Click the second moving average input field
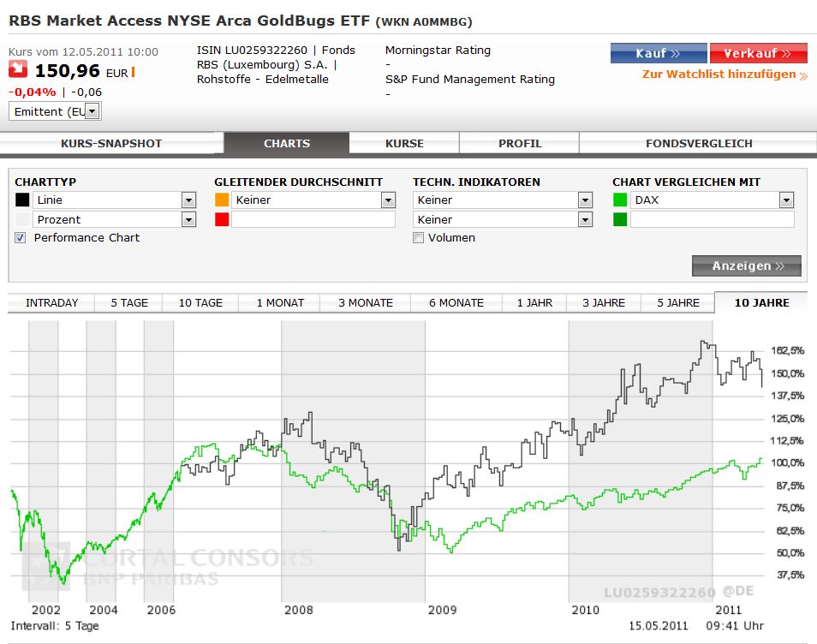Screen dimensions: 817x644 [x=313, y=220]
